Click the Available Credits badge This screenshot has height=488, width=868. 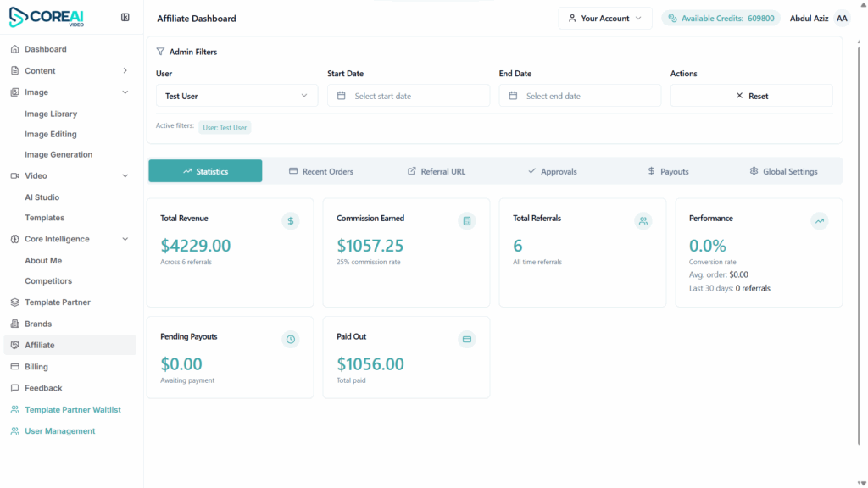(721, 18)
